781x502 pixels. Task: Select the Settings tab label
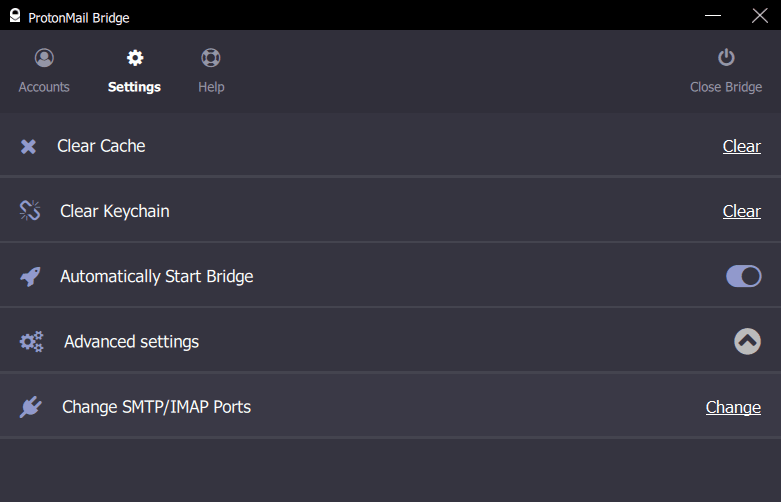coord(134,87)
